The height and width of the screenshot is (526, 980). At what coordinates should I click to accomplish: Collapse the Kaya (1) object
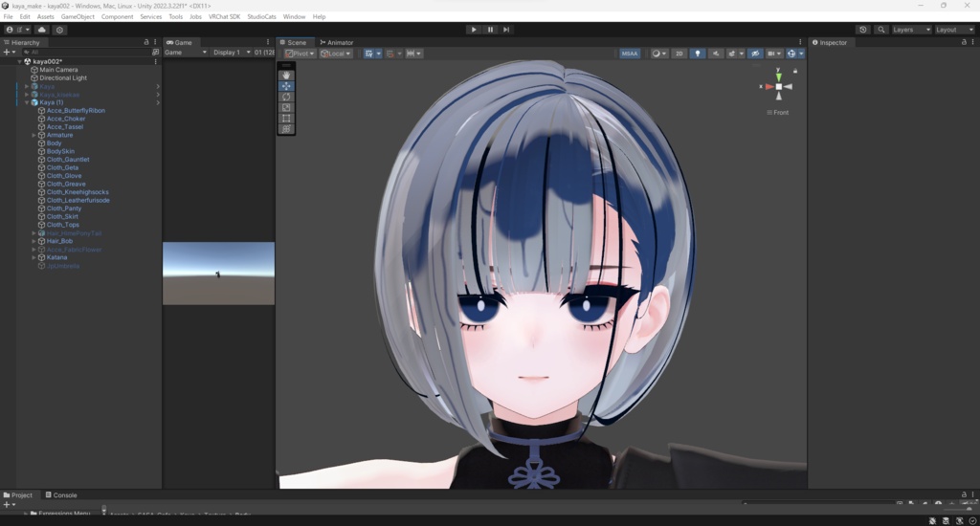click(x=27, y=102)
